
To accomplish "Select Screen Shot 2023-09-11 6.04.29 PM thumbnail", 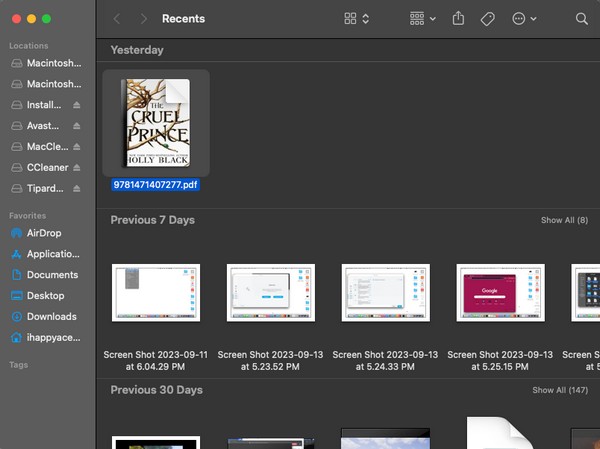I will (x=156, y=292).
